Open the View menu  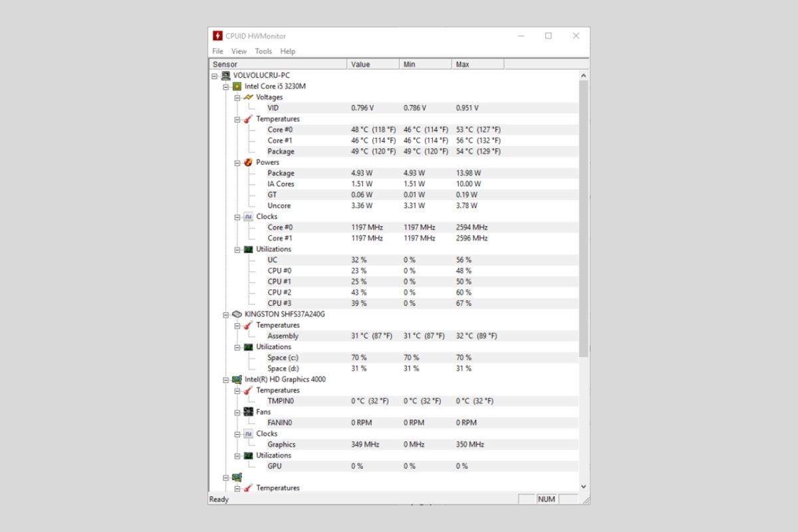(239, 51)
